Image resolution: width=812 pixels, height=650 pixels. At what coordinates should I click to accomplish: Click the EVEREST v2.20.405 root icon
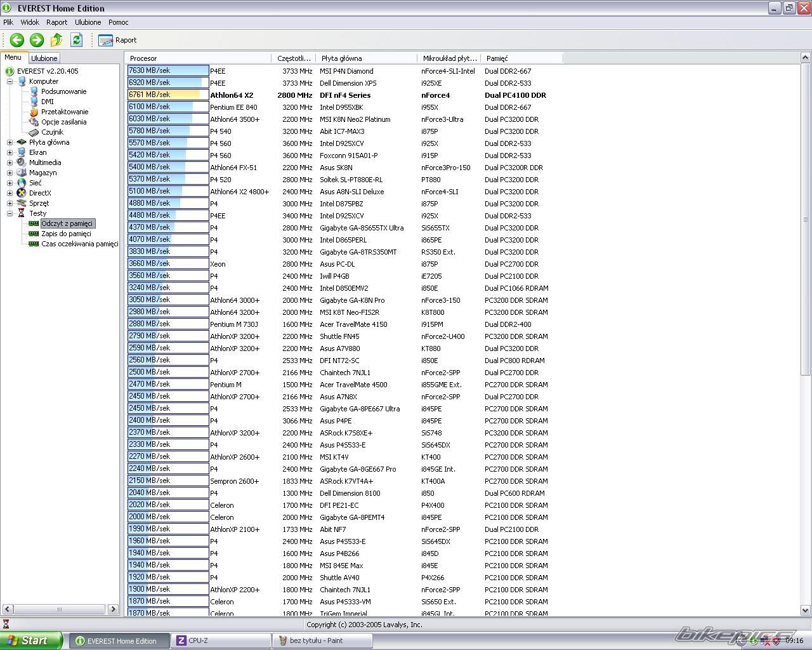click(x=10, y=71)
